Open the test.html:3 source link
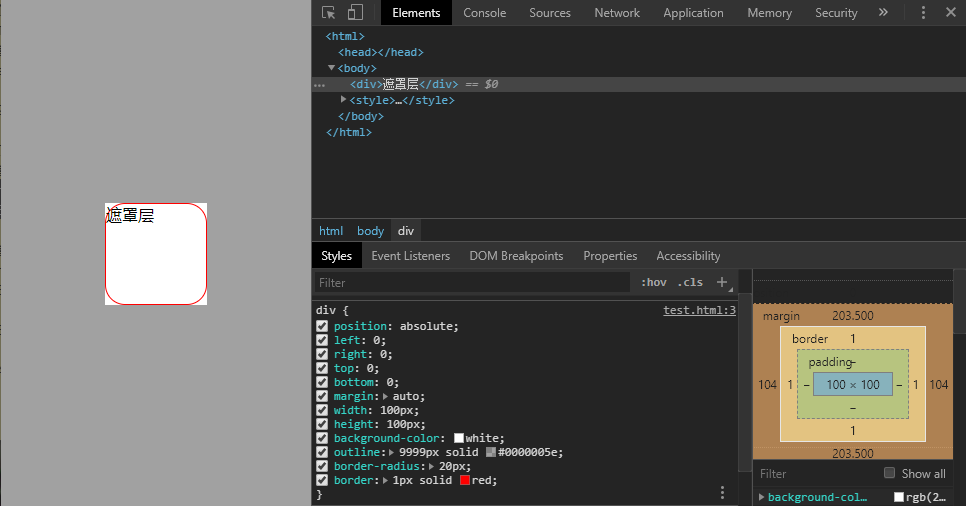Image resolution: width=966 pixels, height=506 pixels. [x=699, y=310]
